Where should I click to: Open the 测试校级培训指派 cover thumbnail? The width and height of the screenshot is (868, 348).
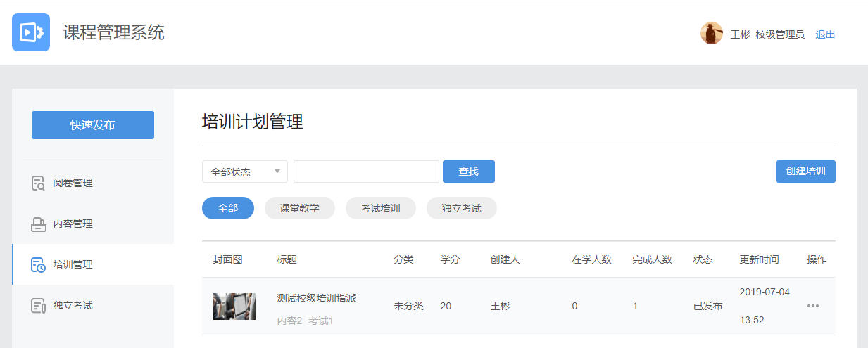point(234,307)
